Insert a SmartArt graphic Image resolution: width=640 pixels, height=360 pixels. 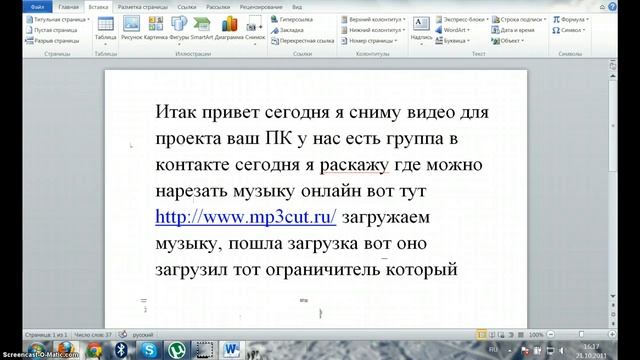[202, 29]
